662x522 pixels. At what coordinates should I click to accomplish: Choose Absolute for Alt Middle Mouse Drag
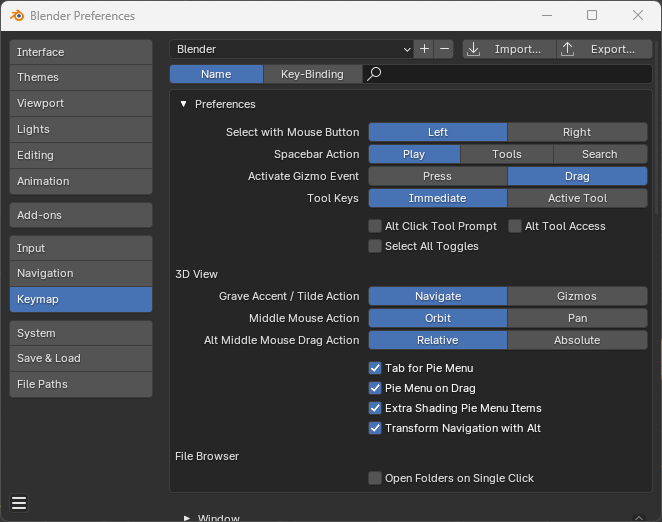(577, 340)
